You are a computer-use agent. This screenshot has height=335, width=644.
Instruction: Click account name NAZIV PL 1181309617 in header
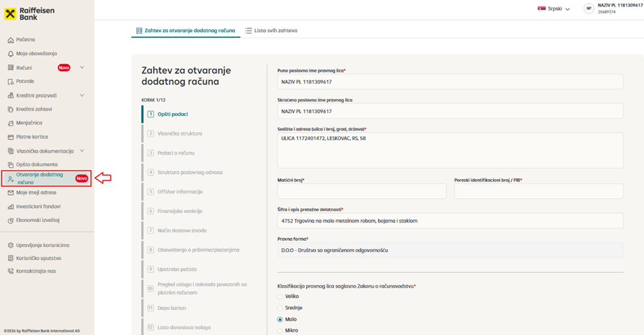point(620,5)
